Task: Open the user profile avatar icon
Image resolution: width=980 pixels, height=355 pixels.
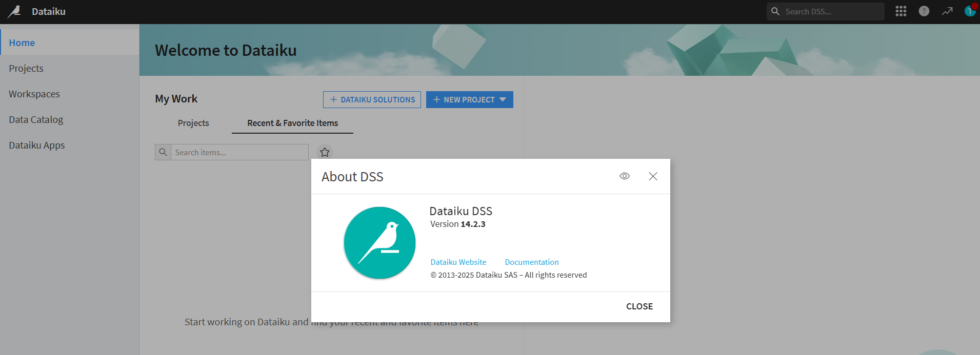Action: (970, 11)
